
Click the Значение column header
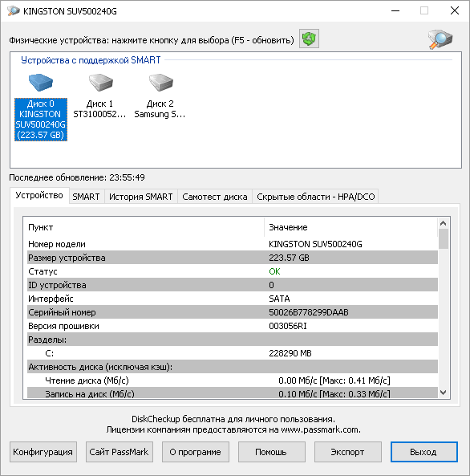[351, 227]
